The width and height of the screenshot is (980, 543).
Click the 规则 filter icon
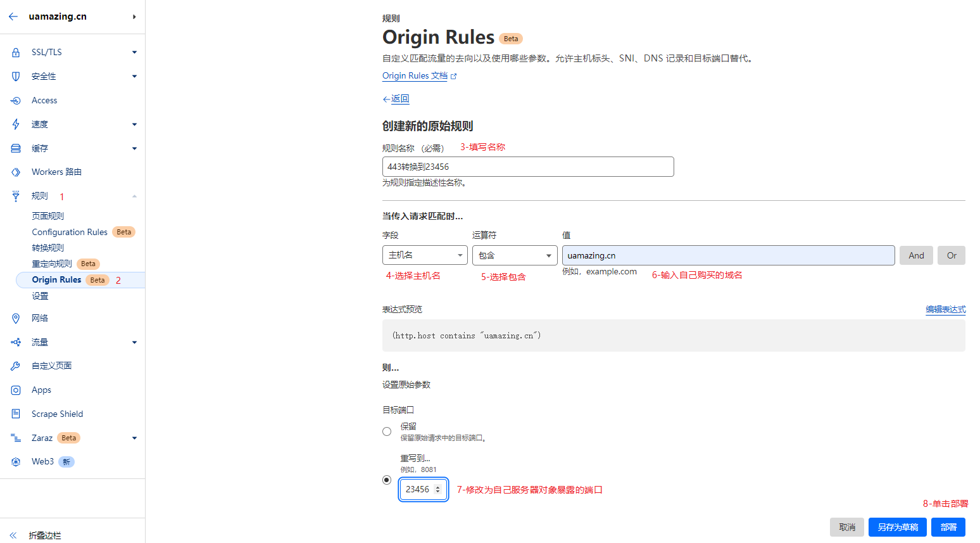point(16,196)
